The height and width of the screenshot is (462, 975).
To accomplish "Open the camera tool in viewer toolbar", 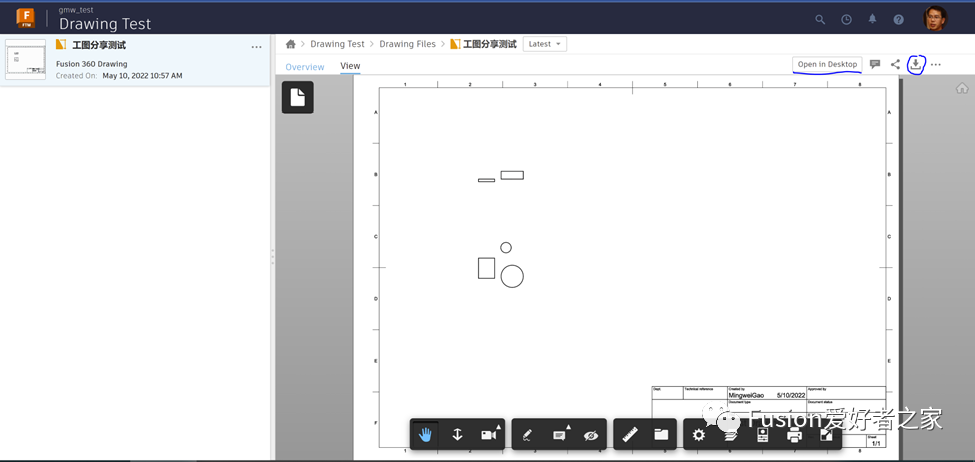I will pyautogui.click(x=489, y=435).
